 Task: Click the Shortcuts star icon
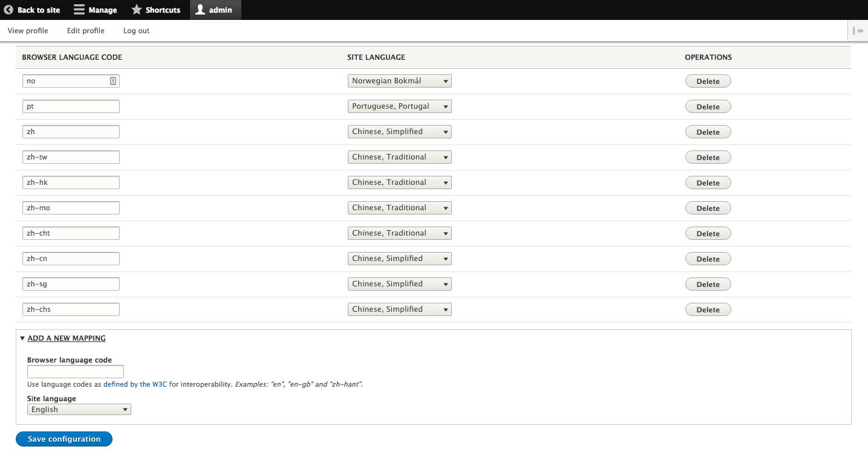click(x=137, y=10)
